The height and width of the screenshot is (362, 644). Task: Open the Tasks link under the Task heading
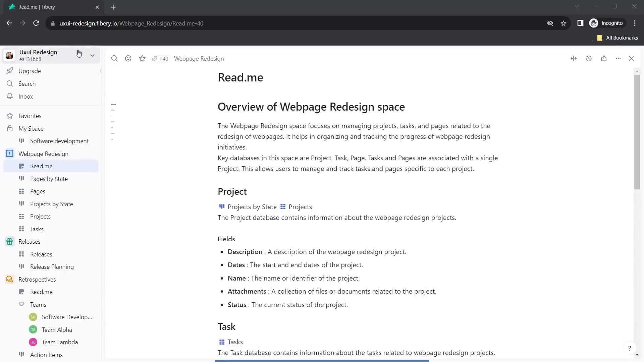coord(235,342)
